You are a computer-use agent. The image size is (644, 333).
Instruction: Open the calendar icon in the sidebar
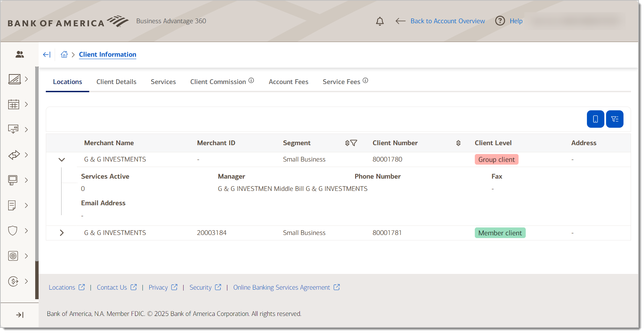[13, 104]
